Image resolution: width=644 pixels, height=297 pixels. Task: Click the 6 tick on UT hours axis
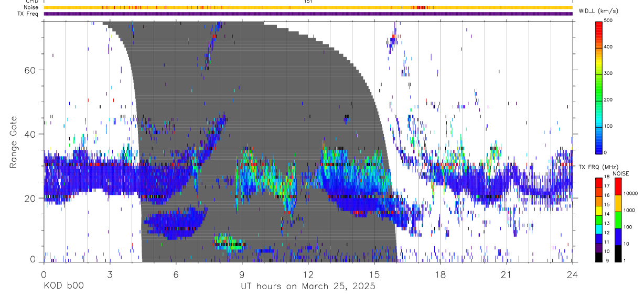click(176, 274)
